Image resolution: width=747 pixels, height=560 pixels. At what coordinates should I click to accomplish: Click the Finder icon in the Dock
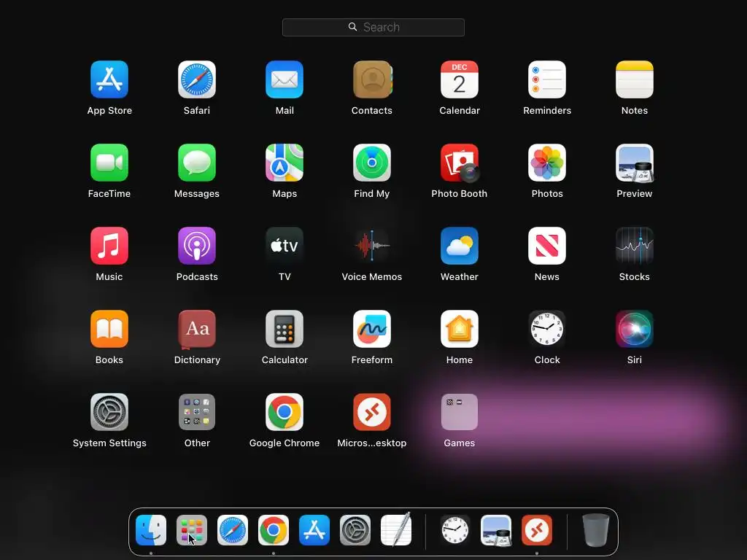[151, 530]
